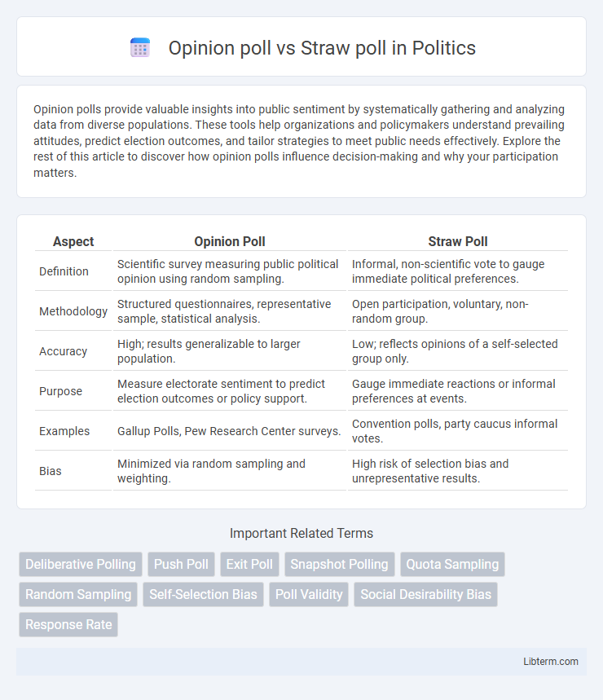Click the Opinion Poll column header

[x=230, y=241]
